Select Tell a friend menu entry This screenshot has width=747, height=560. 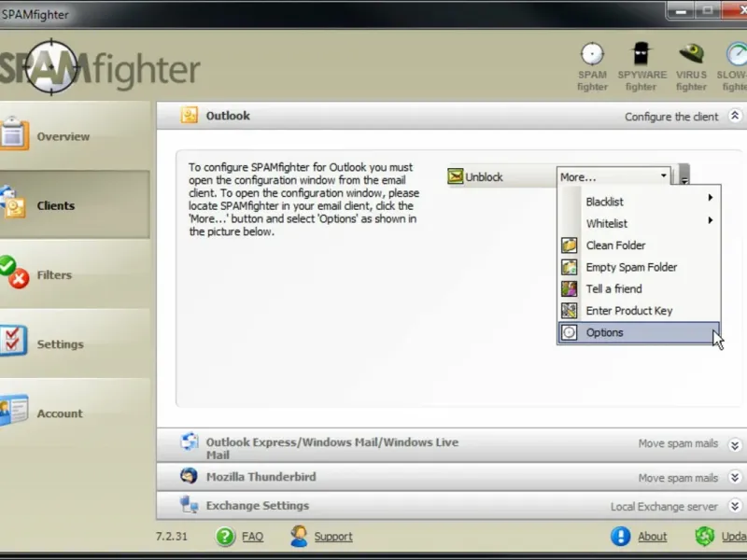[x=639, y=289]
